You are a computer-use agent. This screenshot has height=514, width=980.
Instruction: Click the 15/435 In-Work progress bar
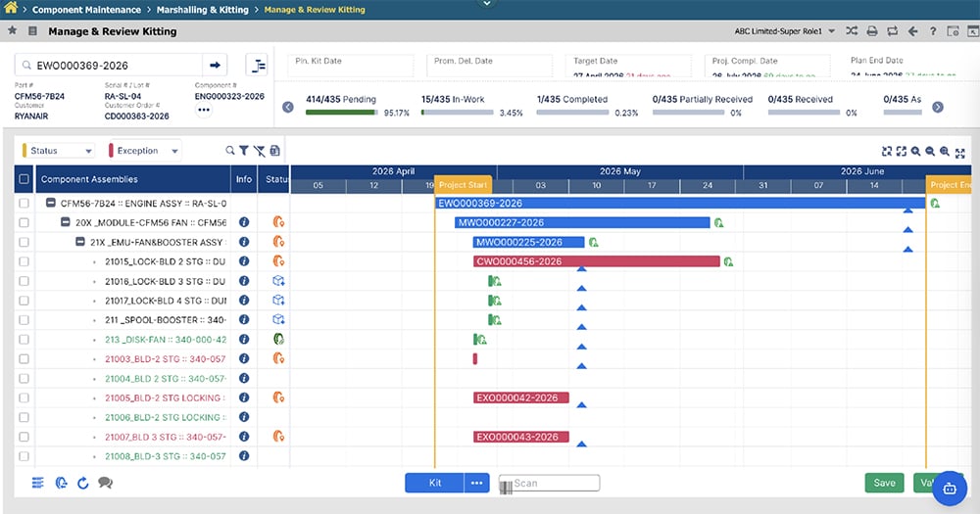[457, 113]
